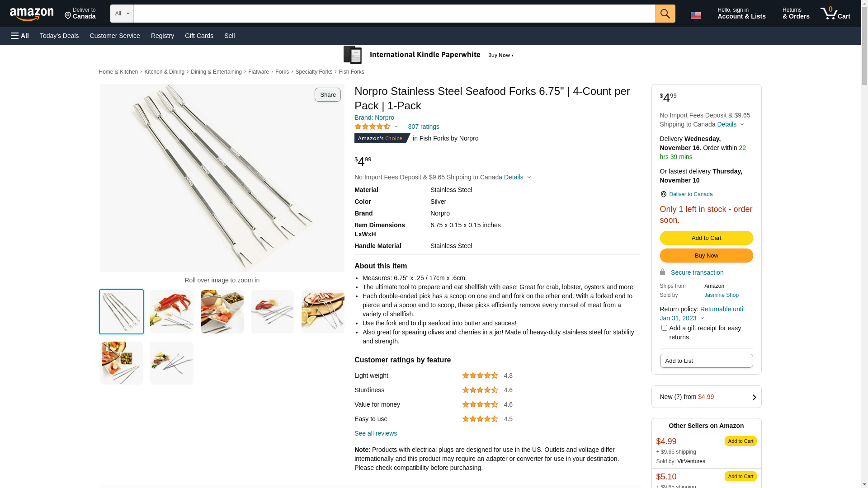The width and height of the screenshot is (868, 488).
Task: Click inside the search input field
Action: coord(393,14)
